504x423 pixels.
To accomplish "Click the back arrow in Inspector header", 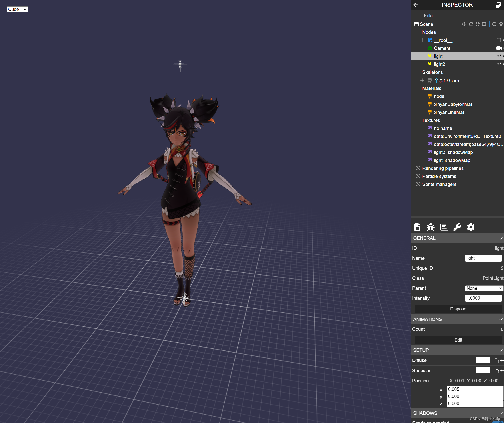I will (x=416, y=5).
